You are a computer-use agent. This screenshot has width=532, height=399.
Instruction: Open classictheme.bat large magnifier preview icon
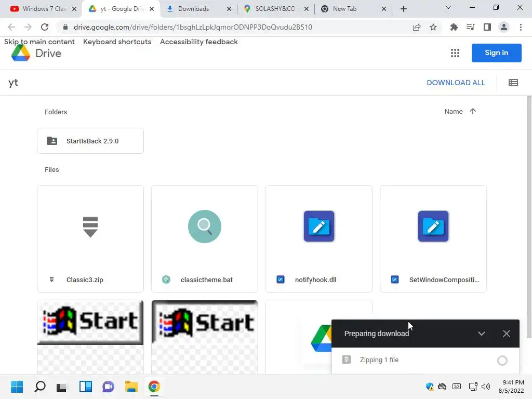(205, 227)
